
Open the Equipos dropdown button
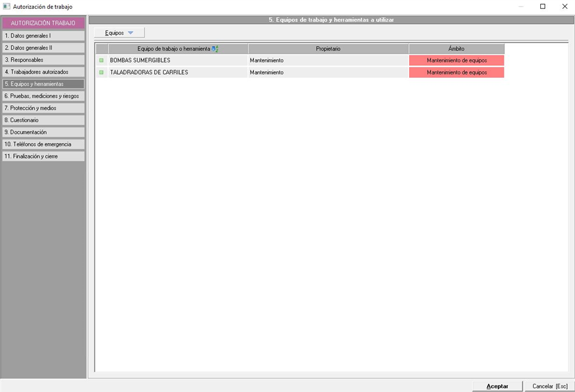click(x=119, y=32)
